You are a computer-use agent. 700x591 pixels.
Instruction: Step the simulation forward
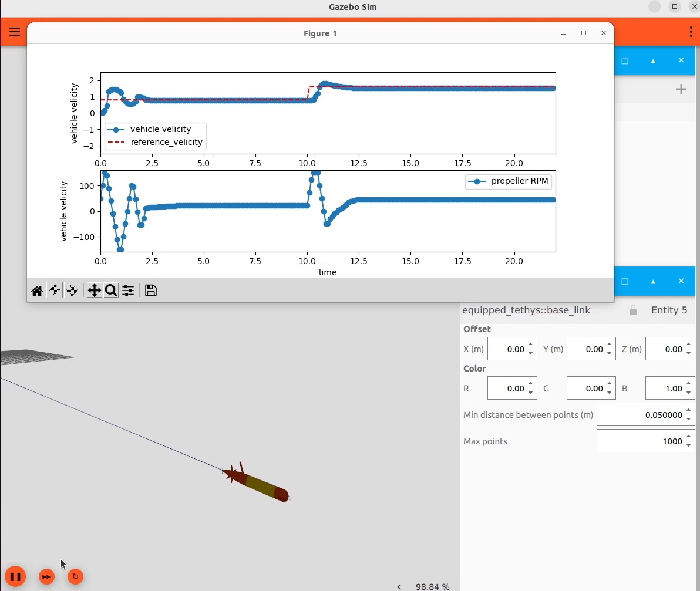[x=46, y=577]
